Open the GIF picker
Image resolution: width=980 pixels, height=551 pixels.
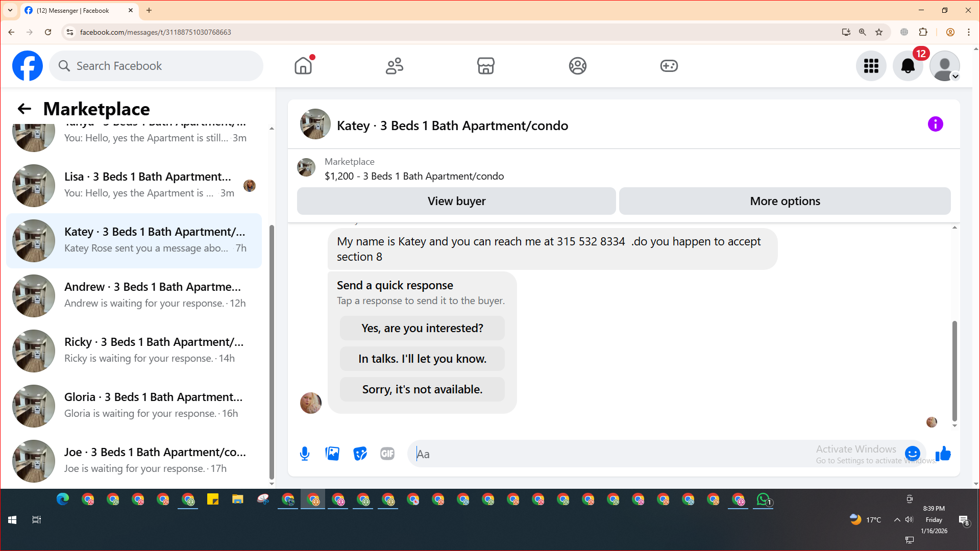click(x=387, y=454)
